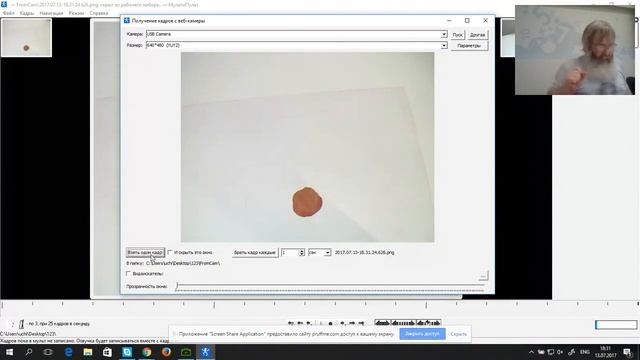This screenshot has width=640, height=360.
Task: Click the interval number field showing 1
Action: (x=290, y=253)
